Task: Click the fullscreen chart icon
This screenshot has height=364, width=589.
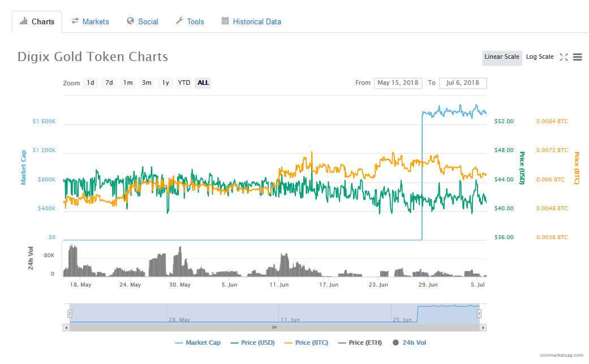Action: pyautogui.click(x=564, y=57)
